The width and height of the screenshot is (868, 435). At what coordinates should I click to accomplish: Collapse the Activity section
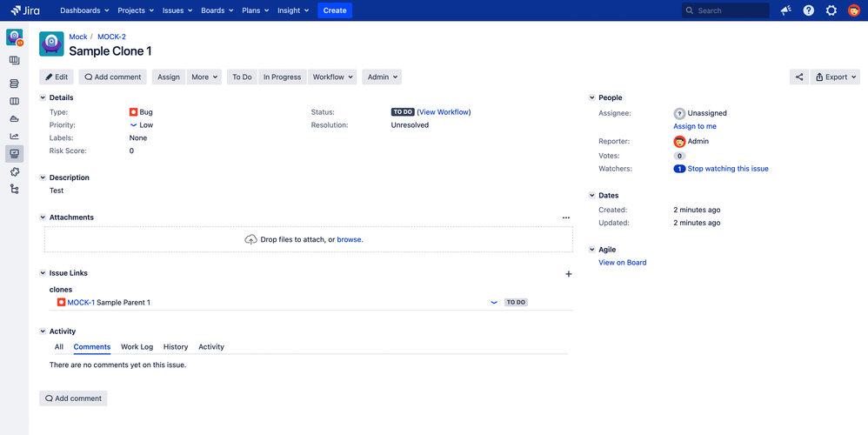point(43,331)
